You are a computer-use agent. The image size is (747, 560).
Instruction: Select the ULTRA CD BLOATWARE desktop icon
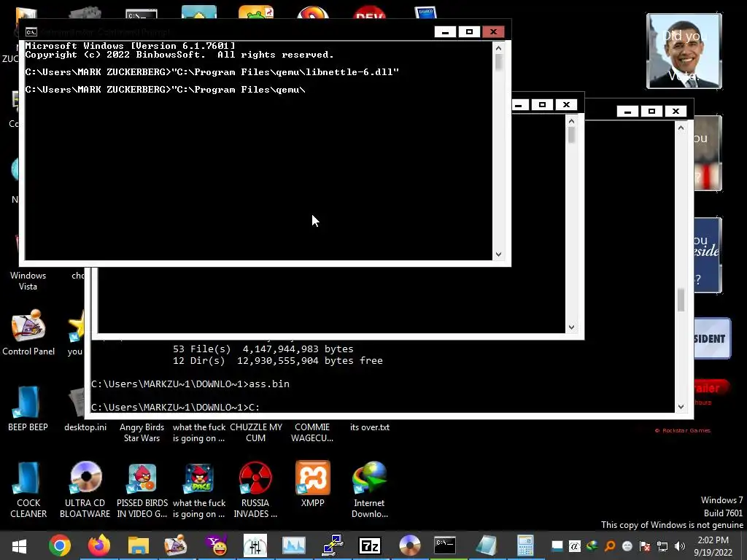point(85,489)
